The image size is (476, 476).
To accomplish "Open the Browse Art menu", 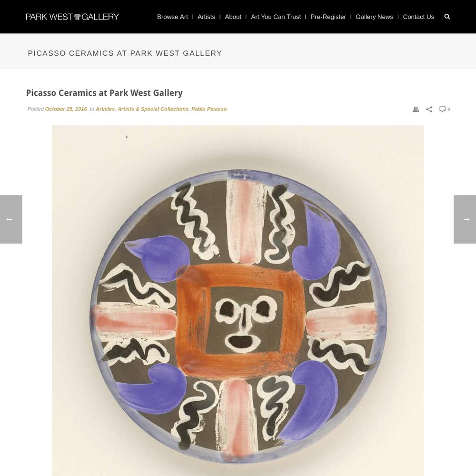I will pyautogui.click(x=172, y=17).
